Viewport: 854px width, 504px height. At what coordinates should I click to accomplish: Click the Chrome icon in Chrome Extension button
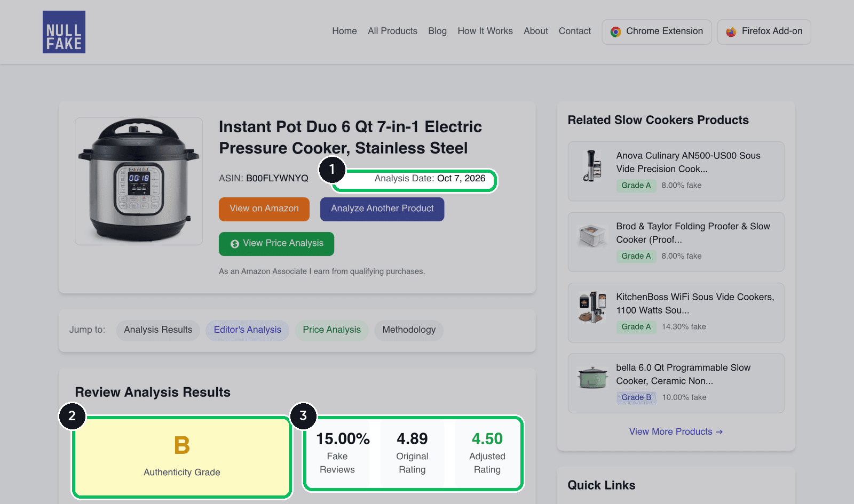tap(615, 32)
